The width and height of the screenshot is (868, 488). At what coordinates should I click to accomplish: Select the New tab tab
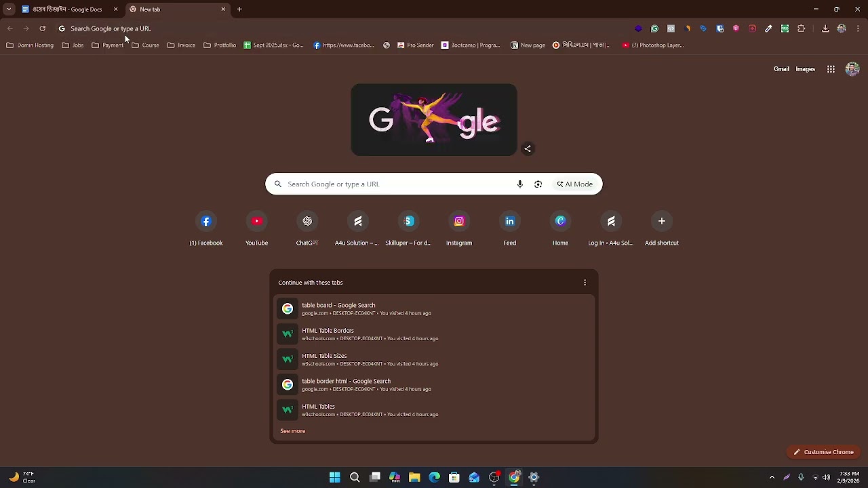point(178,9)
